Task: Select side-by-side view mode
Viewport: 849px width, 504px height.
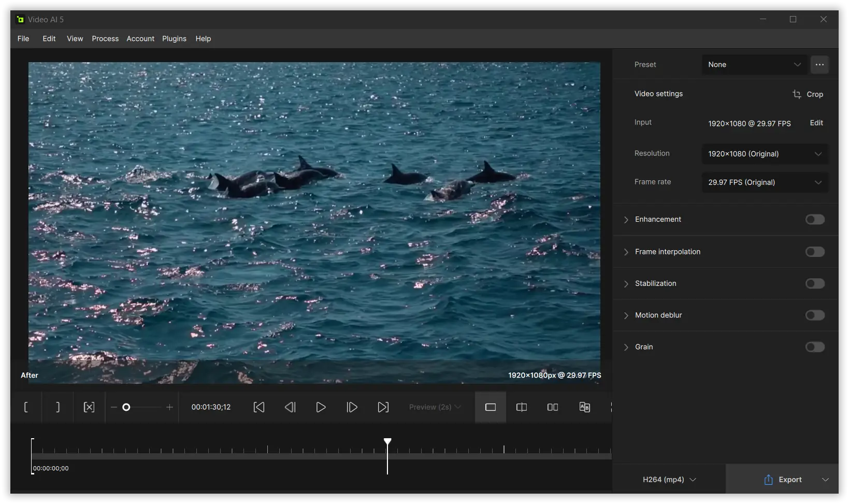Action: 553,407
